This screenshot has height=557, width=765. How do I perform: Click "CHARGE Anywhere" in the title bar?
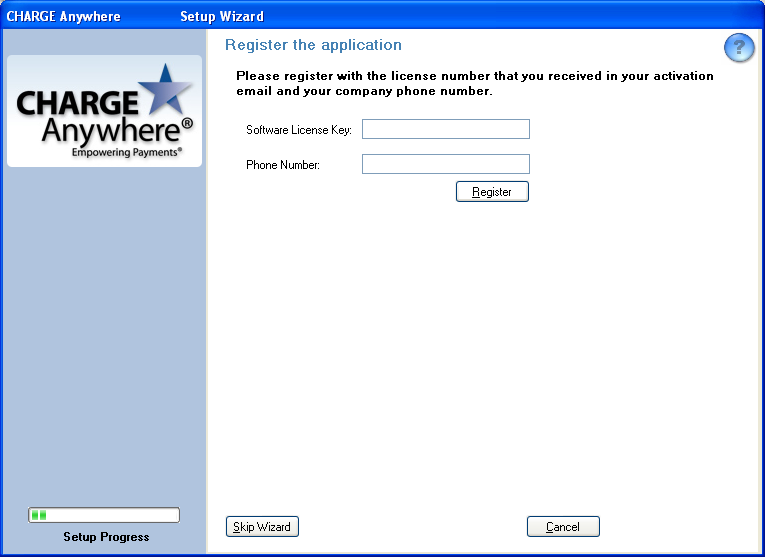63,16
